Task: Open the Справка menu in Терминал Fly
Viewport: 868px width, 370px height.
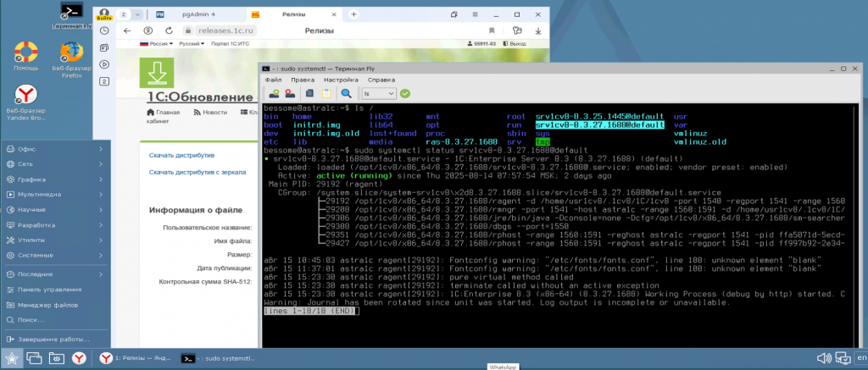Action: pos(381,80)
